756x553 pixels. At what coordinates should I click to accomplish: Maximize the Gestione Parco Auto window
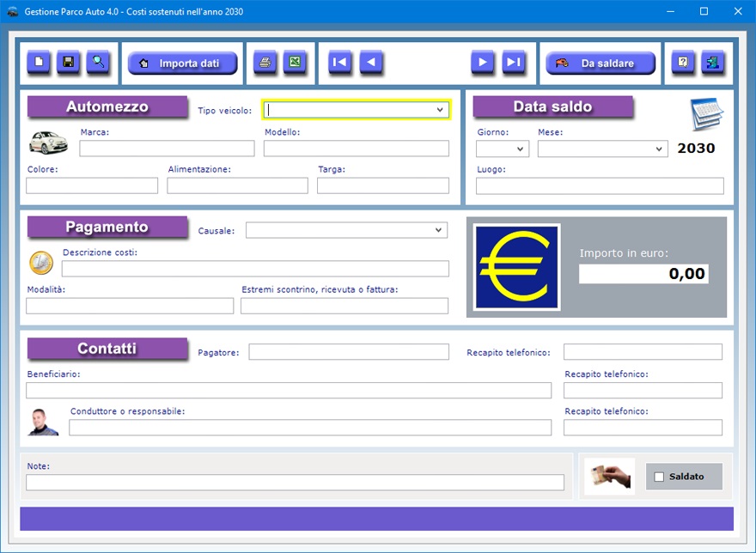pos(704,11)
